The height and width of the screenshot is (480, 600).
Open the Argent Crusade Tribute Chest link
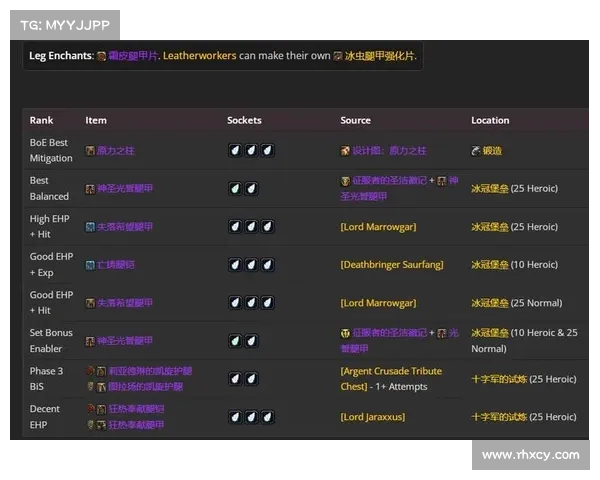click(391, 379)
